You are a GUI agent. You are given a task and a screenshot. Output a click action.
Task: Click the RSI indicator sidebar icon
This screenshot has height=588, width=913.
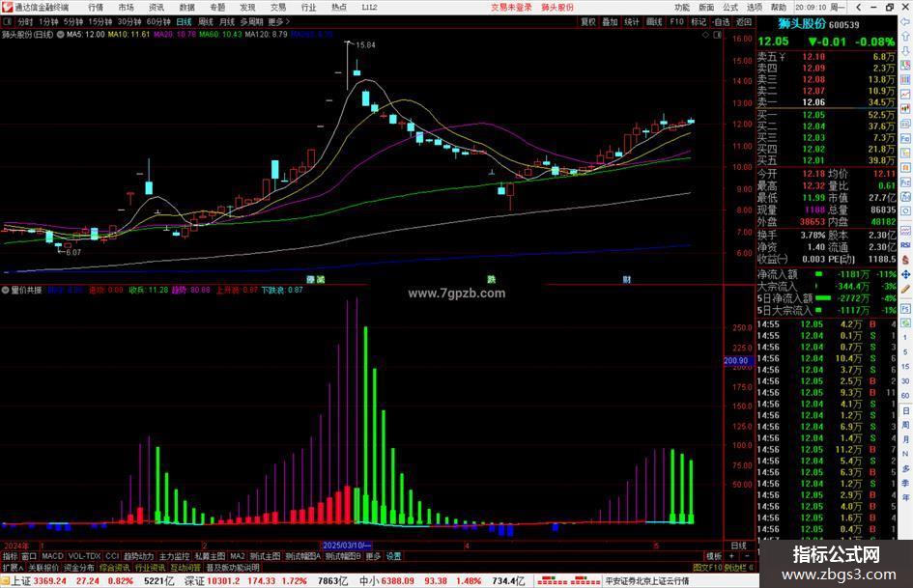[x=905, y=245]
